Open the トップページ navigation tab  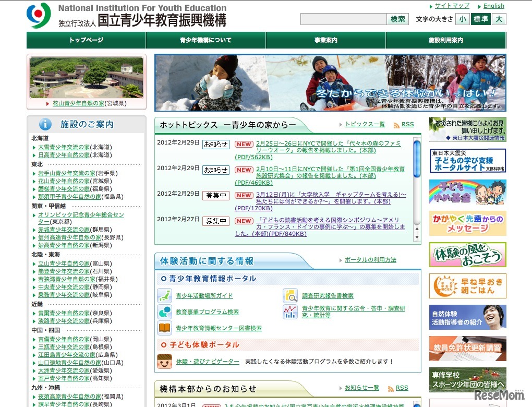point(85,40)
